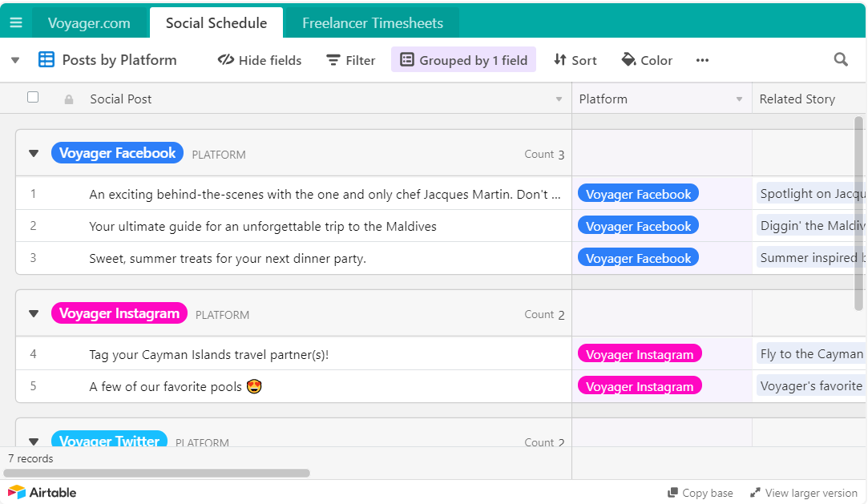
Task: Open the Platform column dropdown arrow
Action: (739, 99)
